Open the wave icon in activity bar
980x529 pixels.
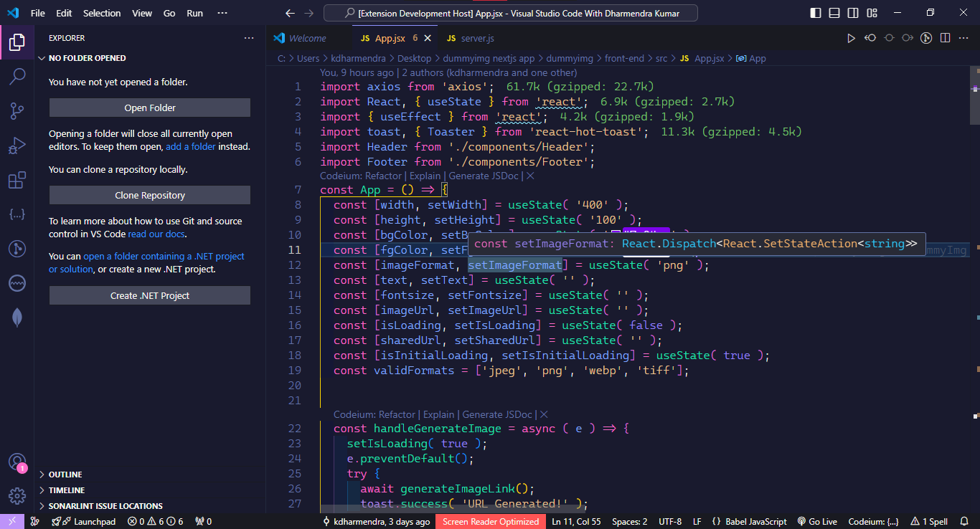(x=17, y=284)
